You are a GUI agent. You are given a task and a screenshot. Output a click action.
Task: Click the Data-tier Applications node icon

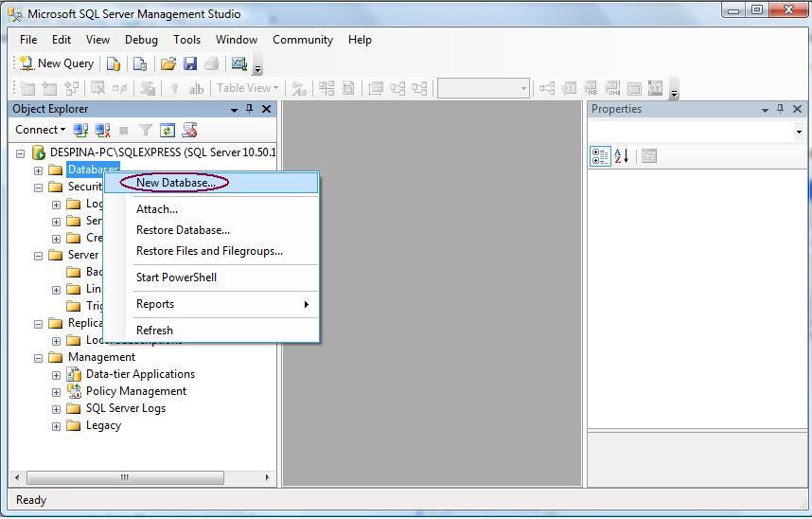74,374
